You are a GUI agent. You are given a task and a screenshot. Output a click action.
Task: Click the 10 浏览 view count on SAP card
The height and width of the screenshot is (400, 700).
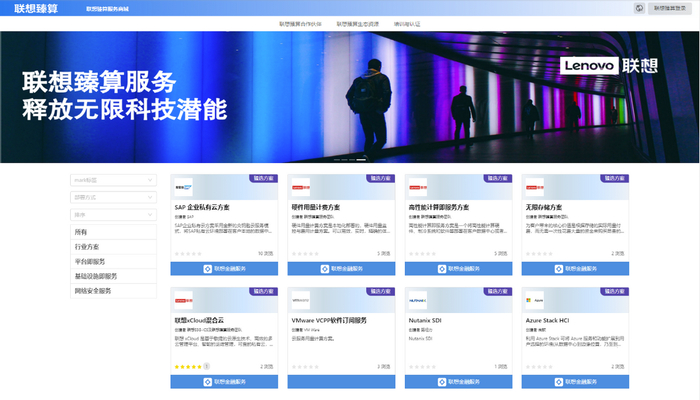(265, 254)
